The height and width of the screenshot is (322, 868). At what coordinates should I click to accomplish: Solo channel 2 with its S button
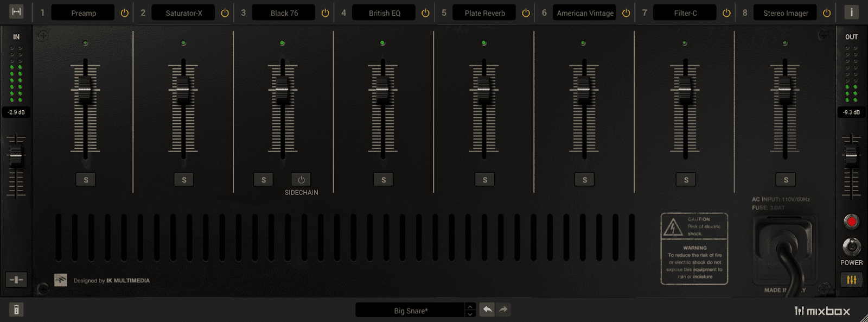coord(184,180)
